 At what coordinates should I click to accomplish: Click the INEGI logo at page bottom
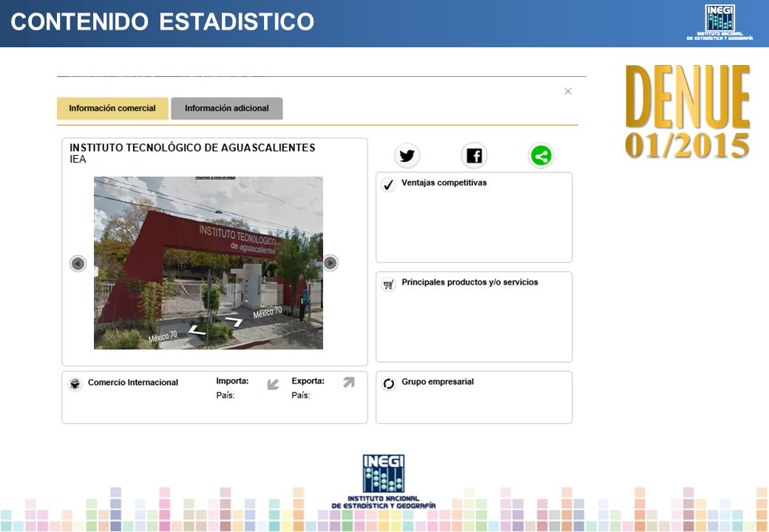coord(384,482)
